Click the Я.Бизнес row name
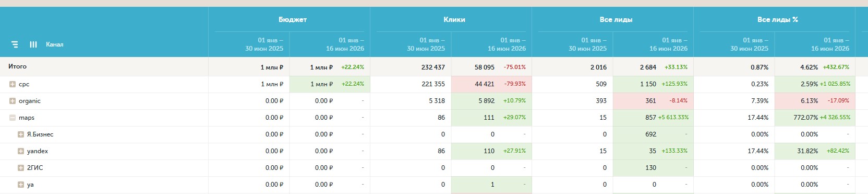The height and width of the screenshot is (194, 868). pos(40,134)
